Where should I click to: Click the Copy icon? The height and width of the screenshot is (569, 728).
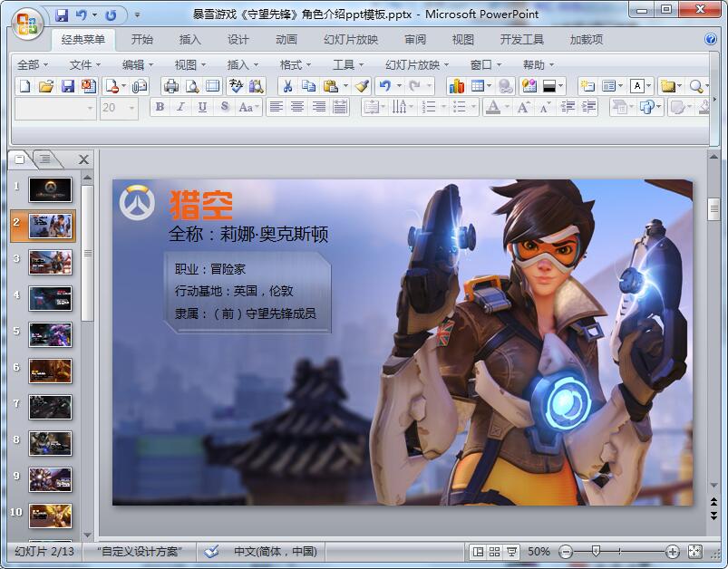(x=308, y=86)
